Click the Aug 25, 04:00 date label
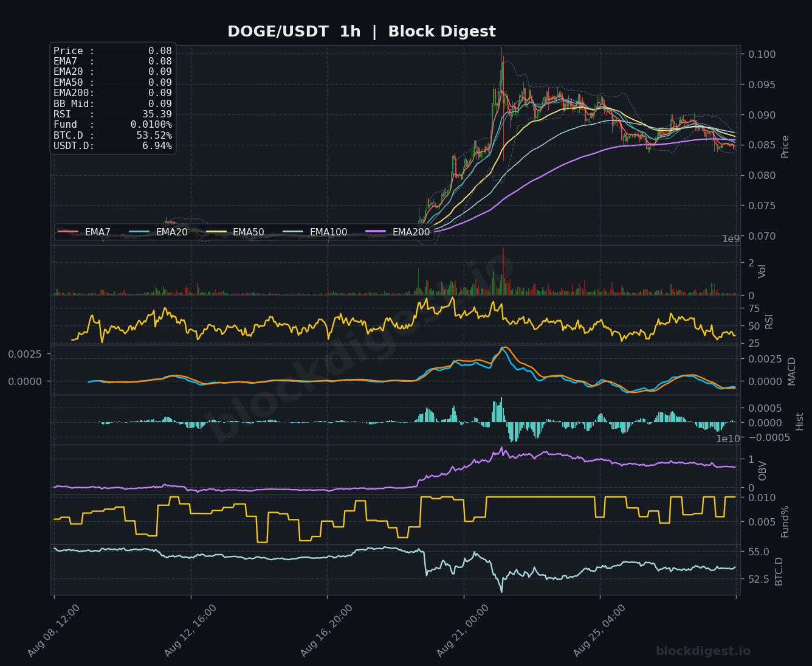This screenshot has width=812, height=666. tap(600, 631)
